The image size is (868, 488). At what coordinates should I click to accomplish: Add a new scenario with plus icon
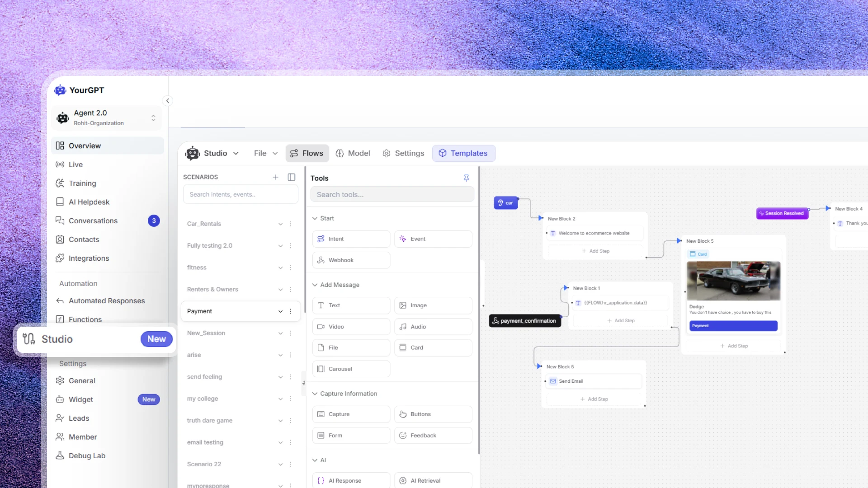(275, 177)
